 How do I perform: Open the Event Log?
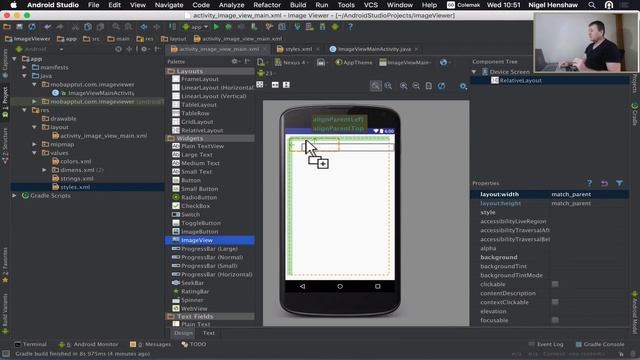(x=546, y=344)
